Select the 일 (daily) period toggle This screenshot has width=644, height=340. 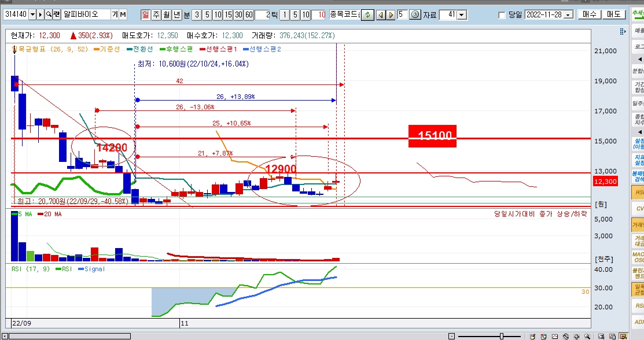pyautogui.click(x=145, y=14)
